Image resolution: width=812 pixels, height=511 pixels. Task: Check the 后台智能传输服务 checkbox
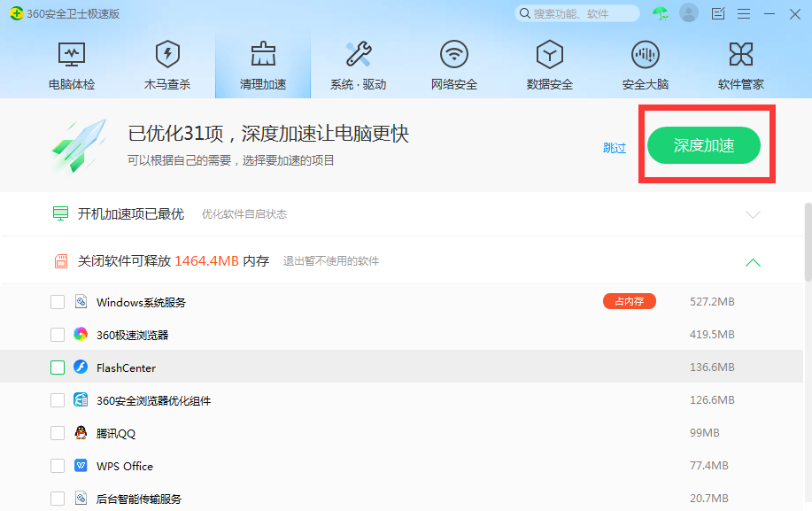click(58, 499)
